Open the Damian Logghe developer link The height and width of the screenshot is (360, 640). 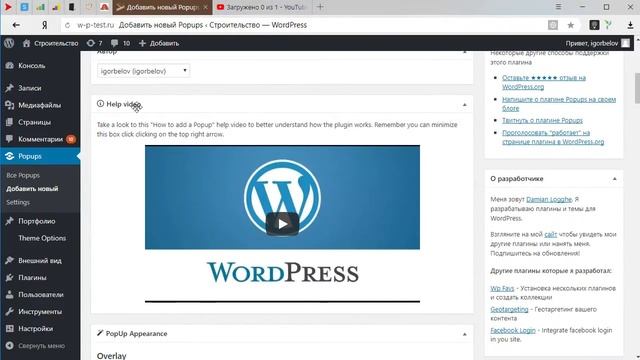tap(549, 199)
